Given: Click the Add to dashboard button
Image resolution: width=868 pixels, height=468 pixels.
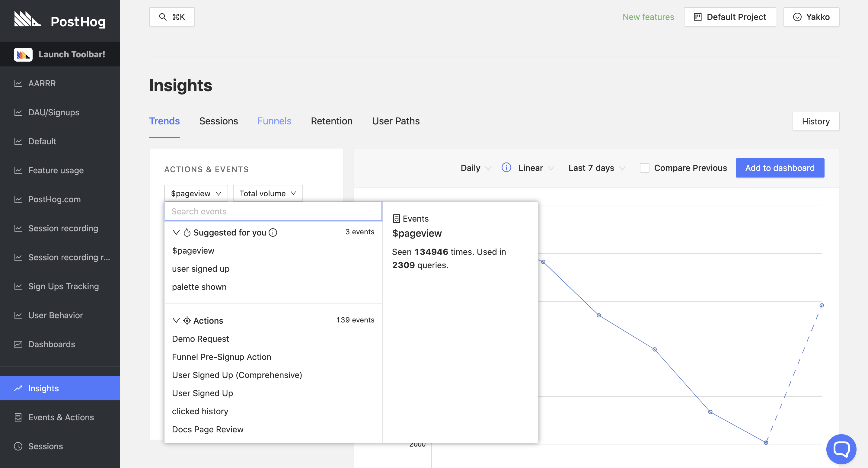Looking at the screenshot, I should [x=779, y=168].
